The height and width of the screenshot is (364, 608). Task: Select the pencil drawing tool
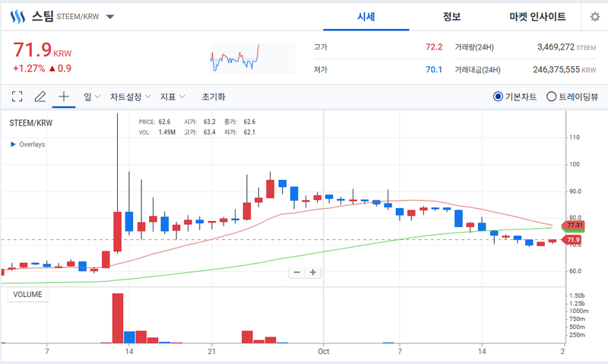coord(40,97)
